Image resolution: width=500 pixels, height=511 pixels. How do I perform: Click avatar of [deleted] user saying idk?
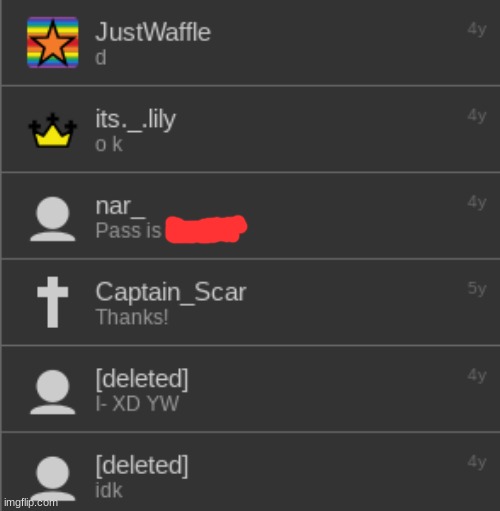[53, 478]
